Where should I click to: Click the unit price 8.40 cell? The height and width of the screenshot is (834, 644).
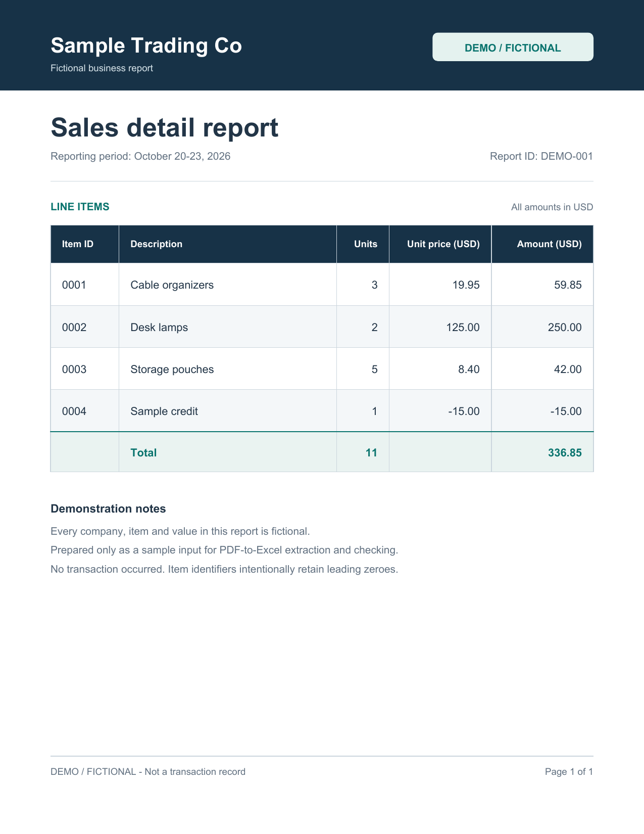[x=440, y=369]
